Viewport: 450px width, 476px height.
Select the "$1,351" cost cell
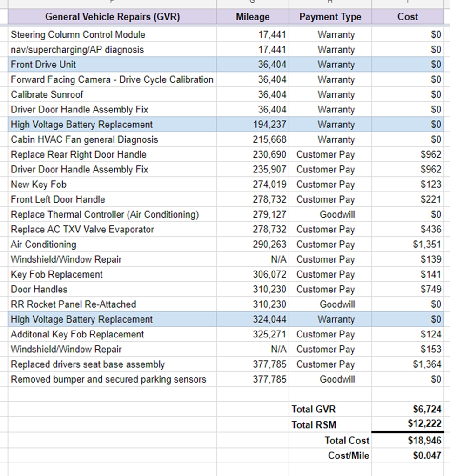408,245
